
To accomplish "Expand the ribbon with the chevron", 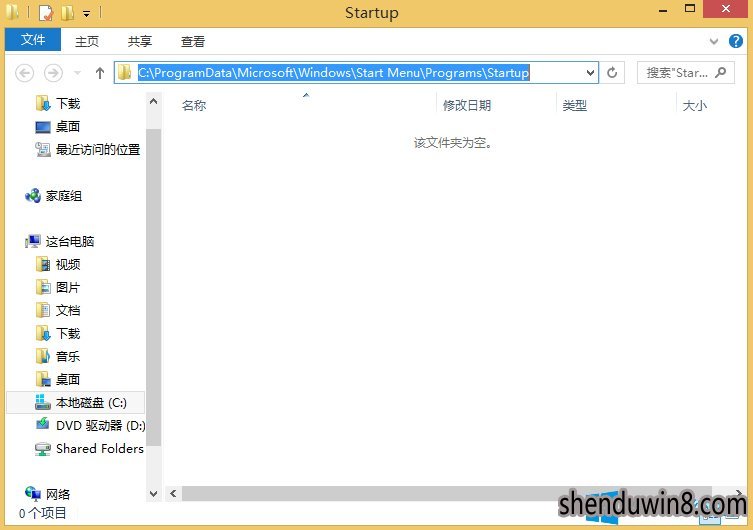I will tap(714, 41).
